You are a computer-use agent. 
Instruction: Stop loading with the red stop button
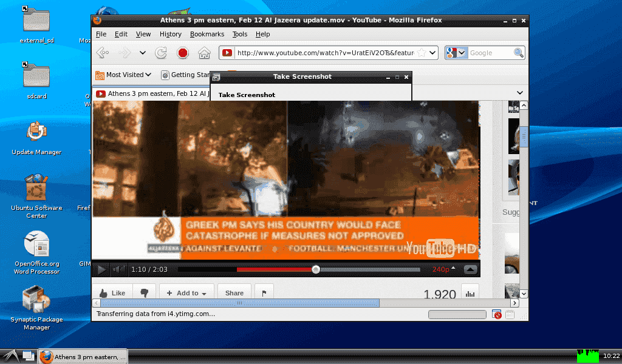click(182, 53)
